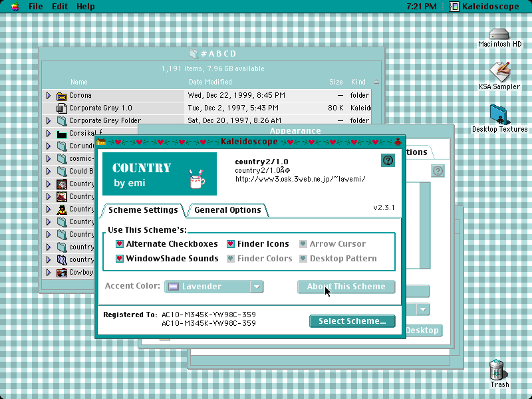The width and height of the screenshot is (532, 399).
Task: Select the Cowboy item icon
Action: (x=61, y=273)
